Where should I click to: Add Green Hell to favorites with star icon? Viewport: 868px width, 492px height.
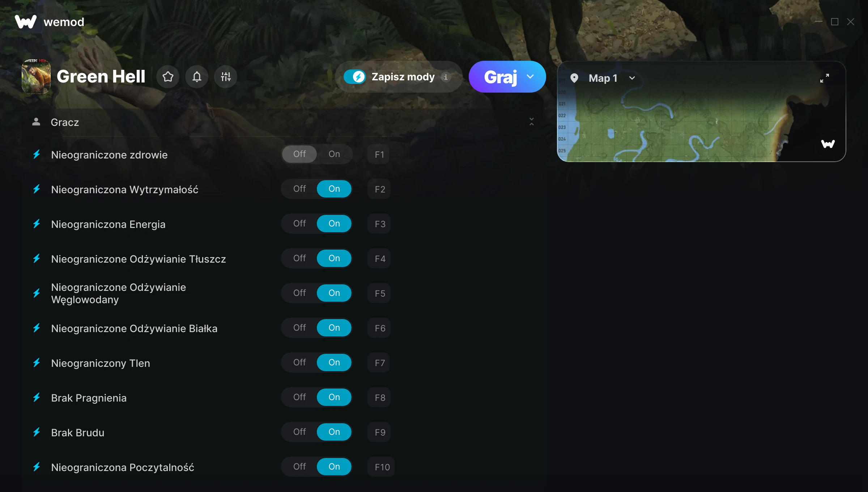coord(168,77)
